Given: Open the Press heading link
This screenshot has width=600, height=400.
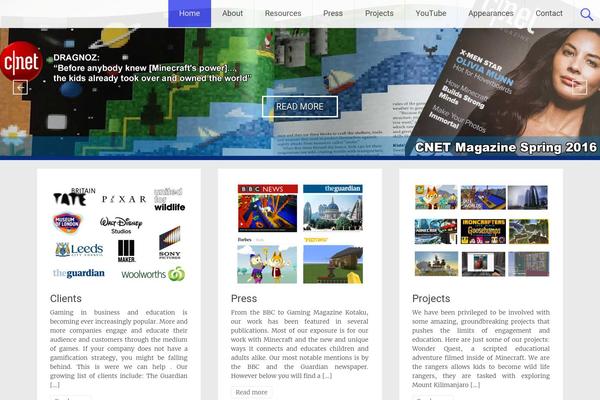Looking at the screenshot, I should click(x=244, y=299).
